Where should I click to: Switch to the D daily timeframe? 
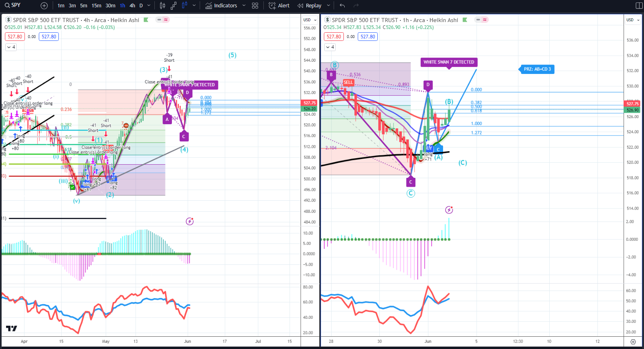point(141,6)
